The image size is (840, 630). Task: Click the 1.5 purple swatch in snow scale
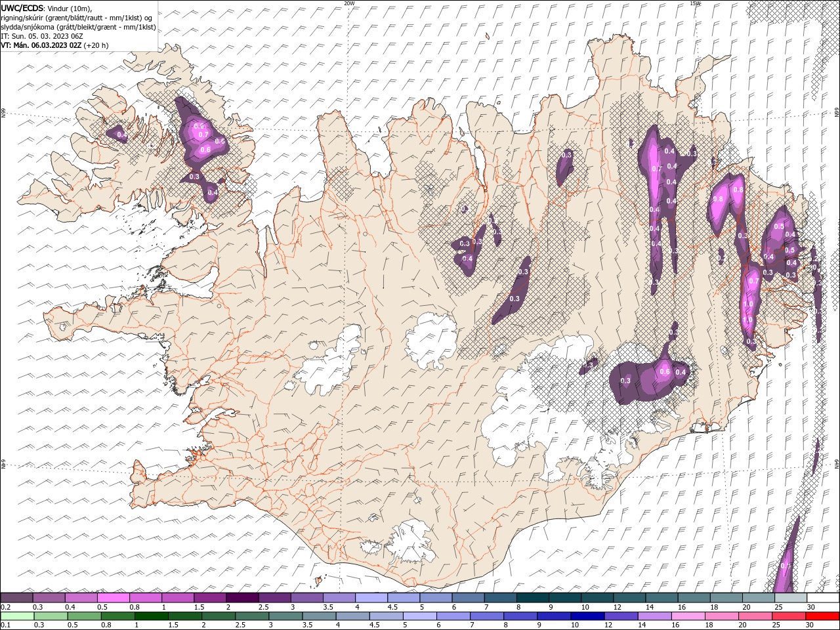(210, 597)
